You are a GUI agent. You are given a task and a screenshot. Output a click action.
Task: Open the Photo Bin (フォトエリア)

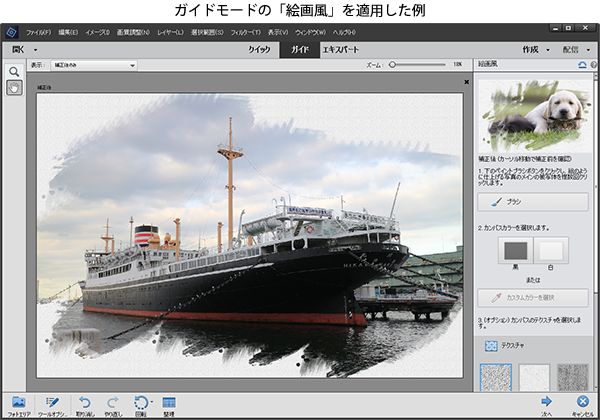(18, 406)
